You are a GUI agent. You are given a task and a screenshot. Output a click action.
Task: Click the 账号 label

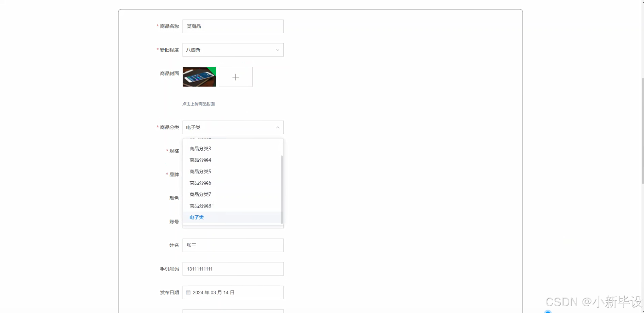[x=174, y=222]
